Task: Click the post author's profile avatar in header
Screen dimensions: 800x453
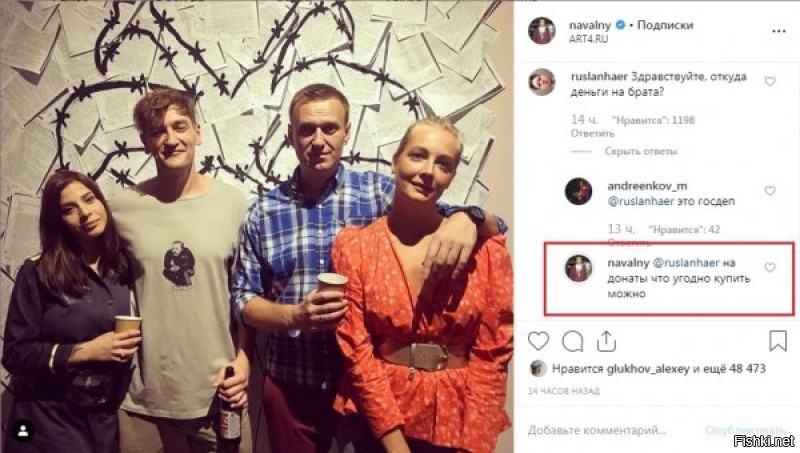Action: pos(541,31)
